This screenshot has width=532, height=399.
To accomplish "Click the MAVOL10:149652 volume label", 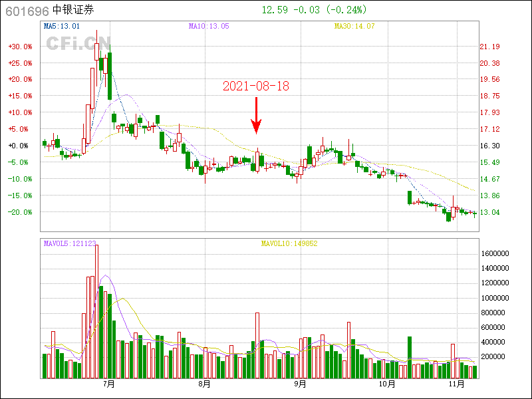I will [x=289, y=244].
